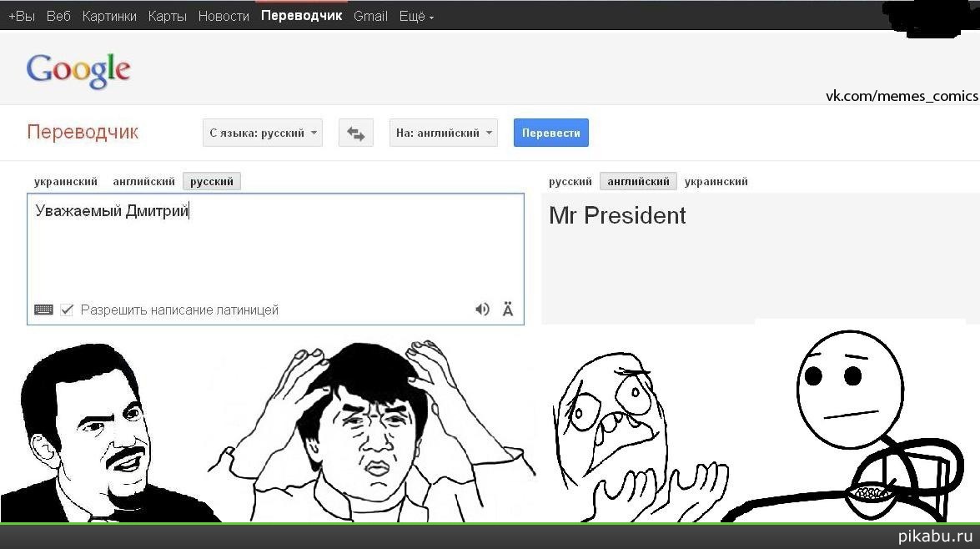The width and height of the screenshot is (980, 549).
Task: Go to 'Веб' in the top bar
Action: click(x=58, y=16)
